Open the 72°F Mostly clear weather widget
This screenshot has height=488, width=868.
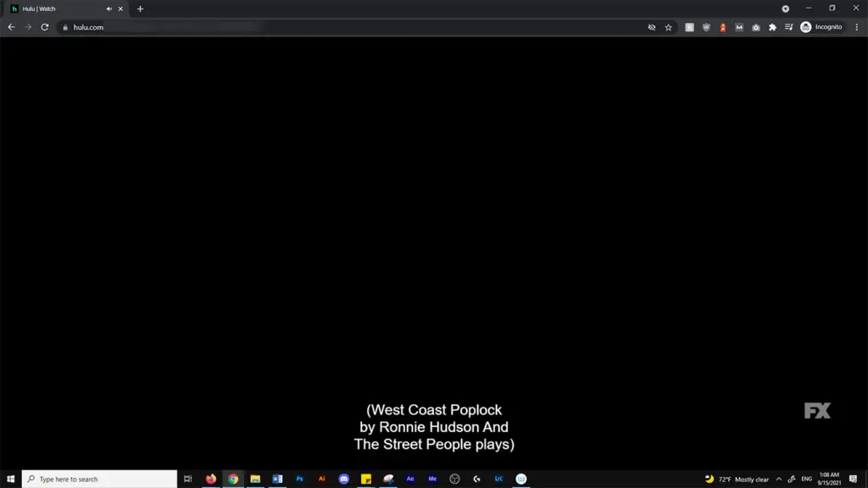click(737, 480)
